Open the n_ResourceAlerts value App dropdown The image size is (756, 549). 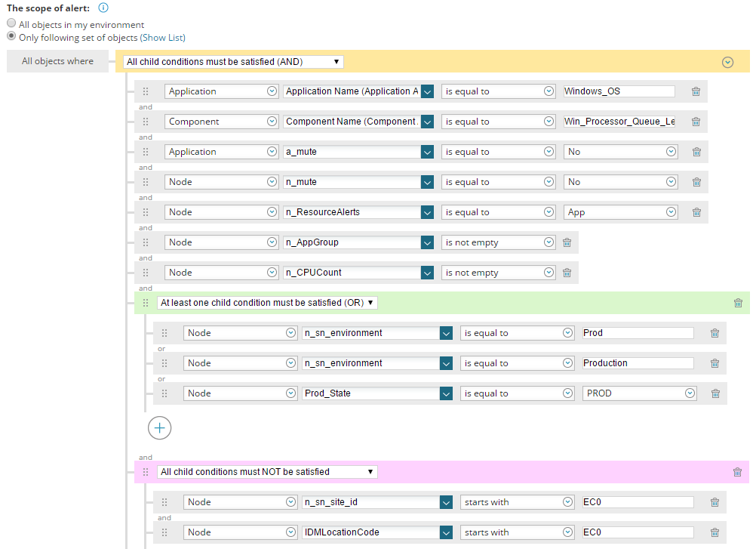click(x=621, y=212)
